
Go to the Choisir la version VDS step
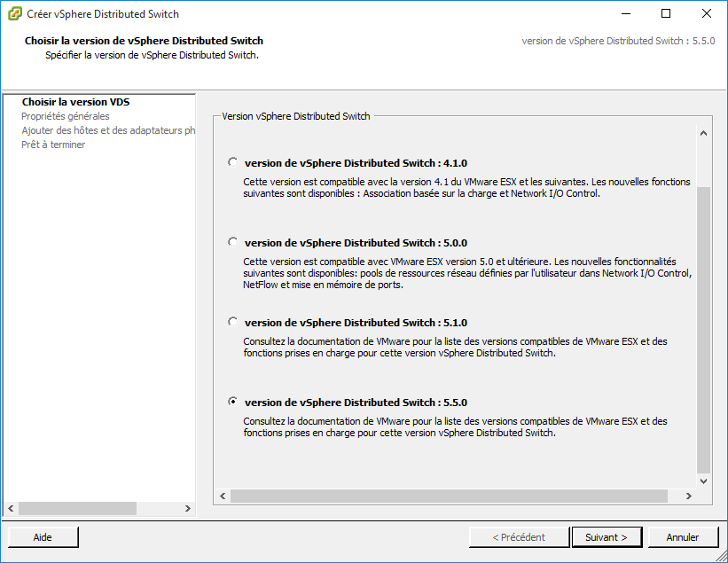pyautogui.click(x=75, y=102)
